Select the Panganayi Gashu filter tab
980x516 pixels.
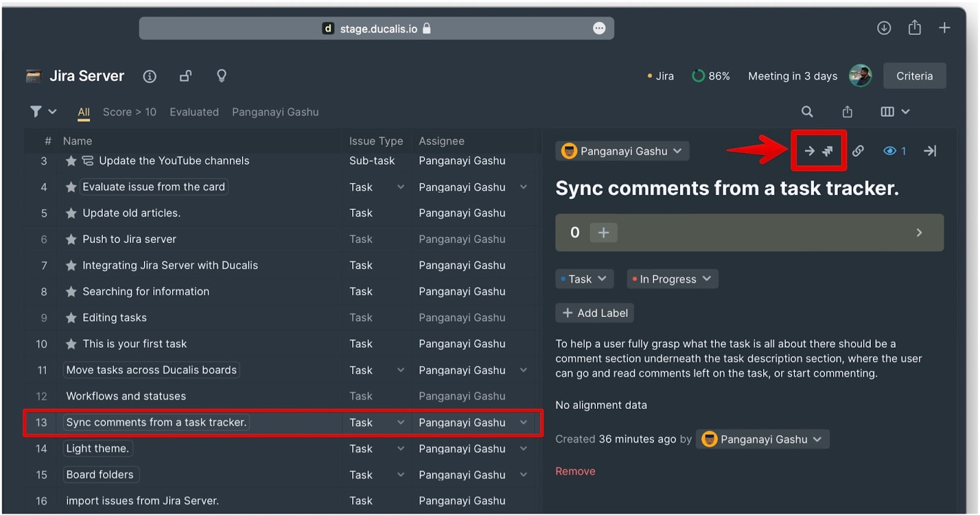(276, 112)
